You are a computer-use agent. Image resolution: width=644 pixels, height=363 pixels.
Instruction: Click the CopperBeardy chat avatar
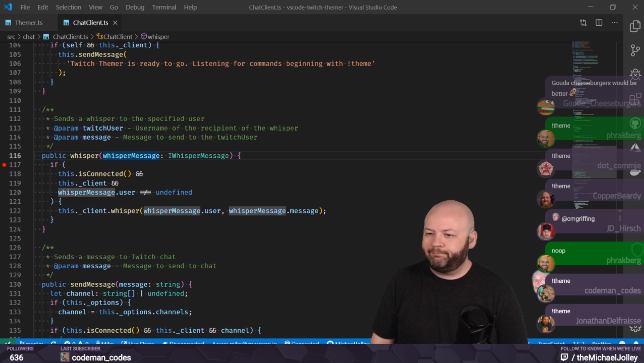tap(546, 199)
